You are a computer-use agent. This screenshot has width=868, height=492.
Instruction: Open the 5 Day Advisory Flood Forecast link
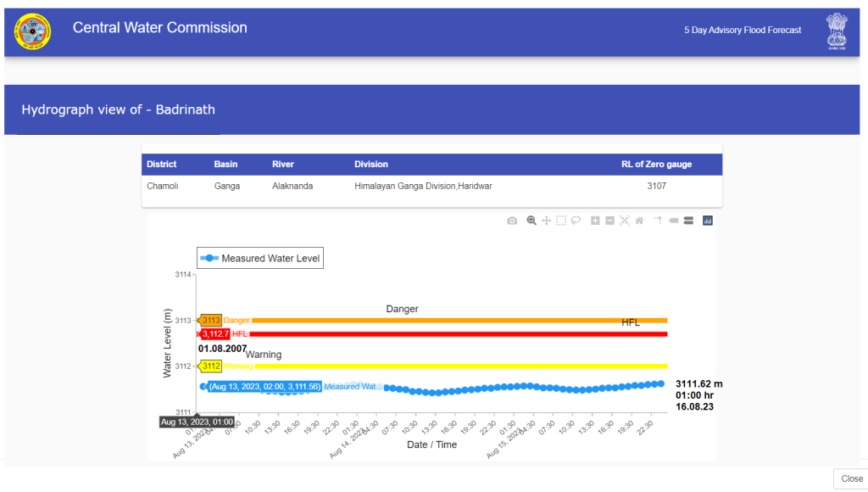(743, 31)
